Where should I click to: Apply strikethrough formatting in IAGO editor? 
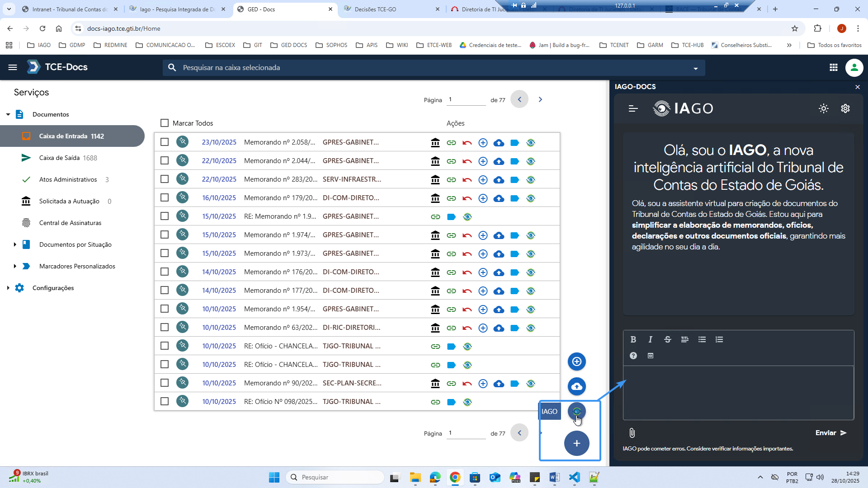(x=667, y=339)
